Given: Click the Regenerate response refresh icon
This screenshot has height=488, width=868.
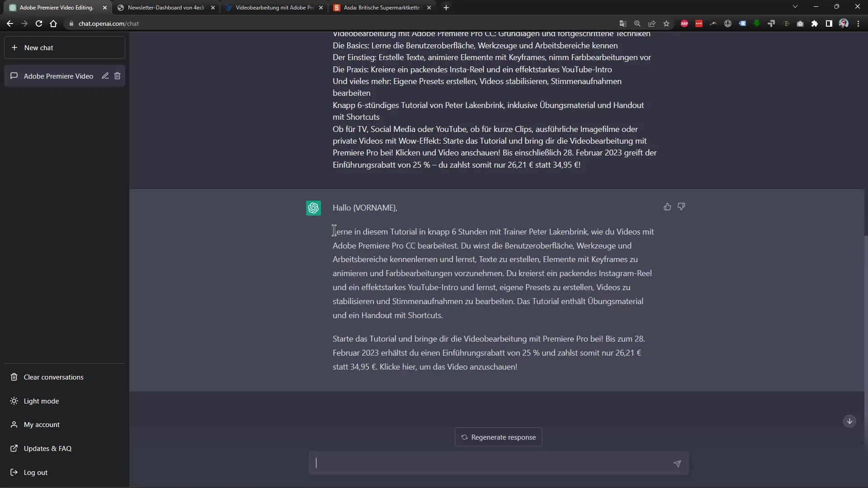Looking at the screenshot, I should [x=464, y=437].
